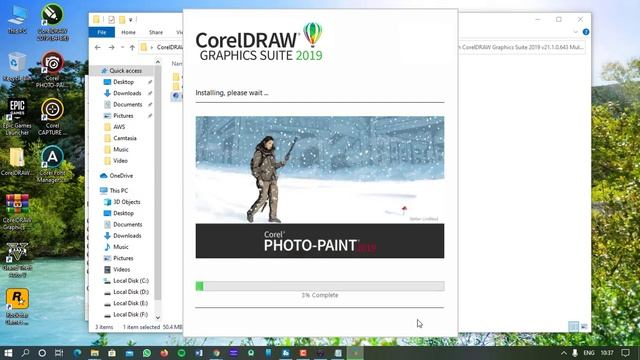Click the PHOTO-PAINT installer banner image
The image size is (640, 360).
320,187
